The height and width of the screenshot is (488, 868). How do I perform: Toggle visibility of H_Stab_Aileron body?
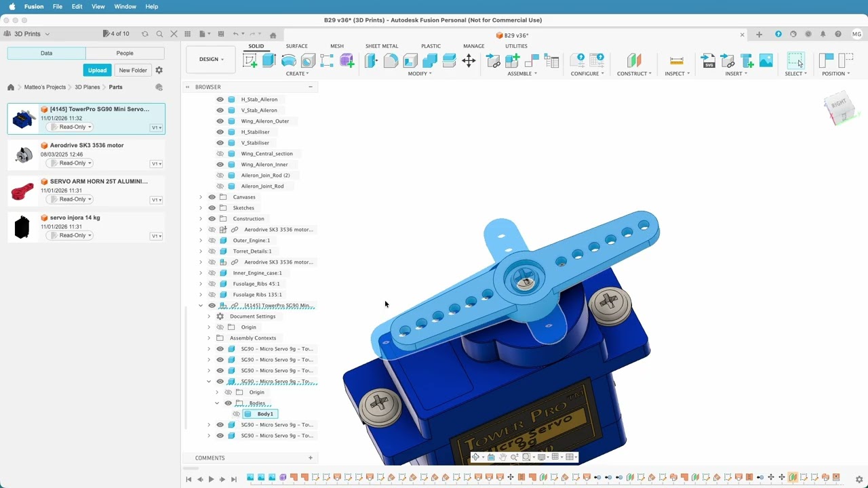(220, 100)
